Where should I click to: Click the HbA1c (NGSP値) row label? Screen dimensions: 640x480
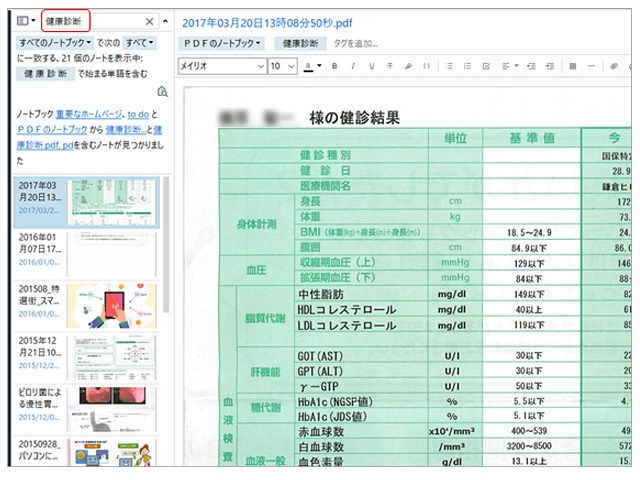pos(335,402)
